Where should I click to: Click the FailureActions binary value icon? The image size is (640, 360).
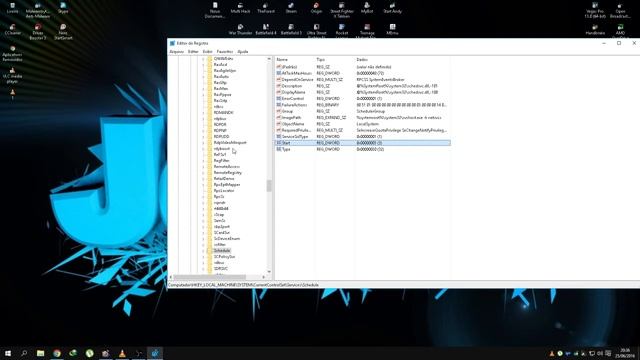(279, 105)
